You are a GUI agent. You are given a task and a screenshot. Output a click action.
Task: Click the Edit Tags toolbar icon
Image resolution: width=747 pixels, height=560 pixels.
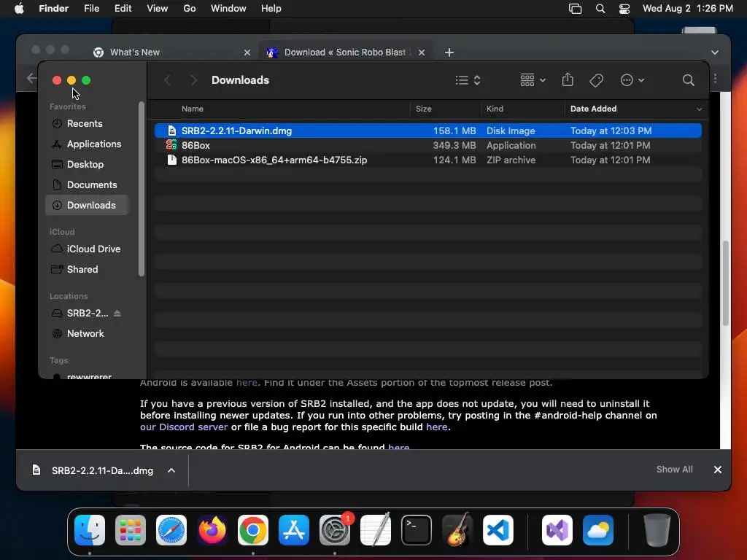pyautogui.click(x=597, y=80)
